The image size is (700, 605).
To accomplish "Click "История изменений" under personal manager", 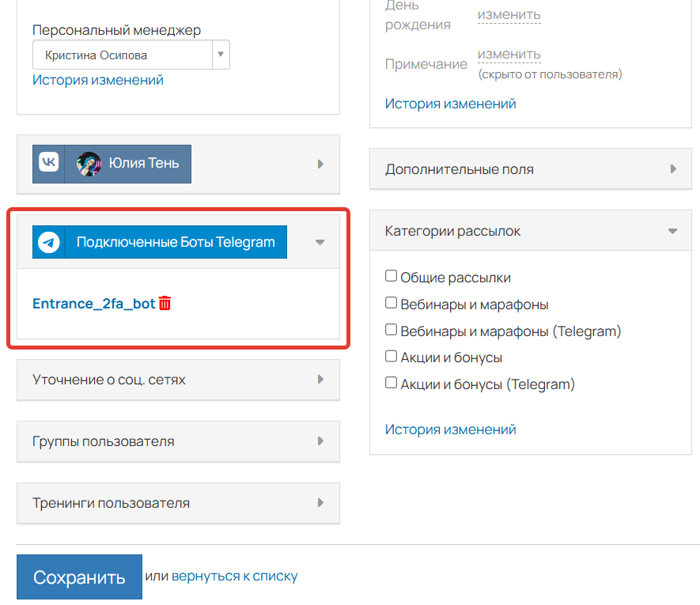I will 96,80.
